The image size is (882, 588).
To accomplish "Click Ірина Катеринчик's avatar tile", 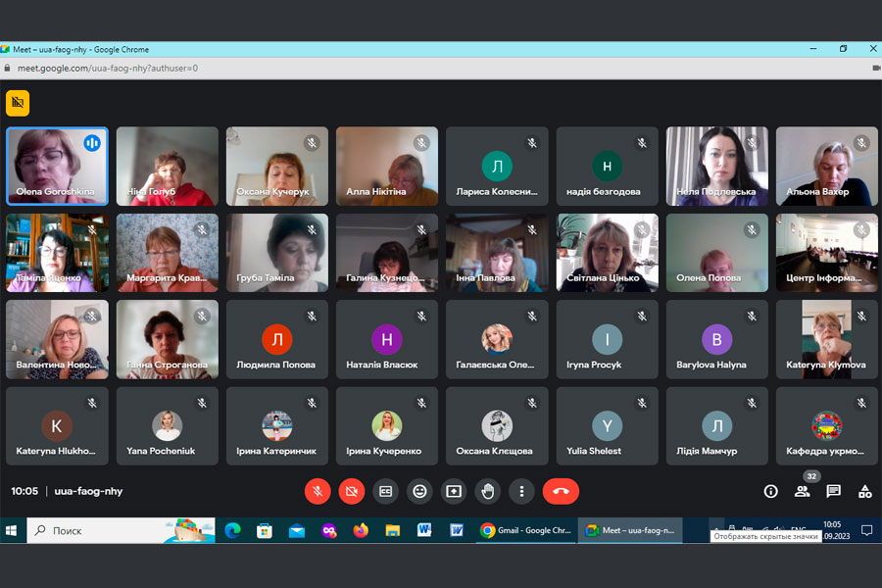I will [x=276, y=426].
